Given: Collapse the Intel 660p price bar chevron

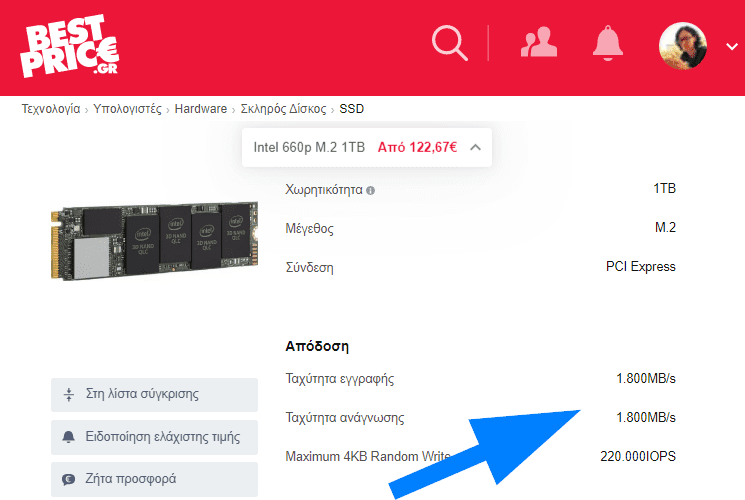Looking at the screenshot, I should [x=475, y=147].
